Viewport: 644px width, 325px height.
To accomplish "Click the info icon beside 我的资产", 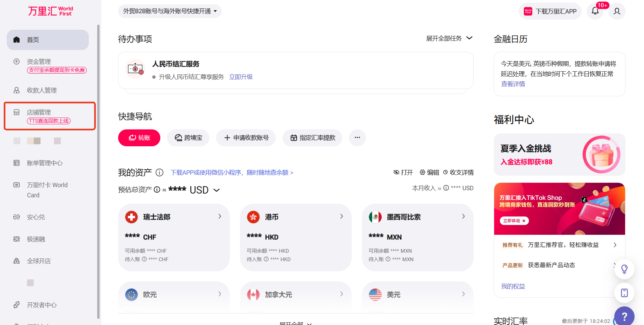I will (x=160, y=173).
